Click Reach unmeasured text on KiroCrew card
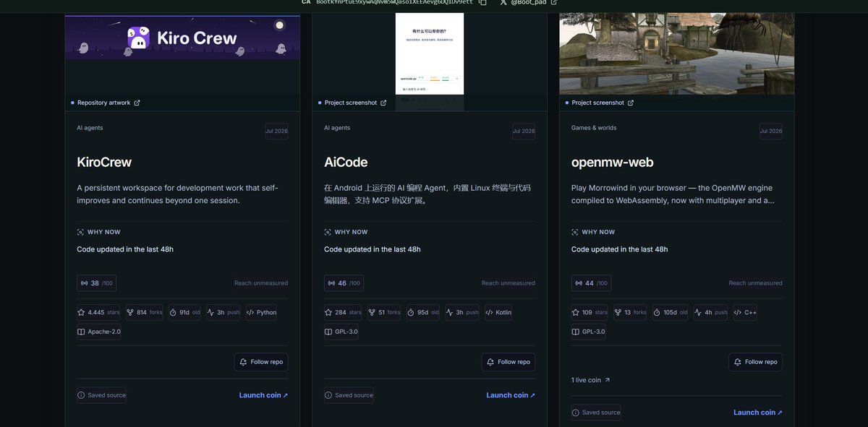Screen dimensions: 868x427 (x=261, y=283)
